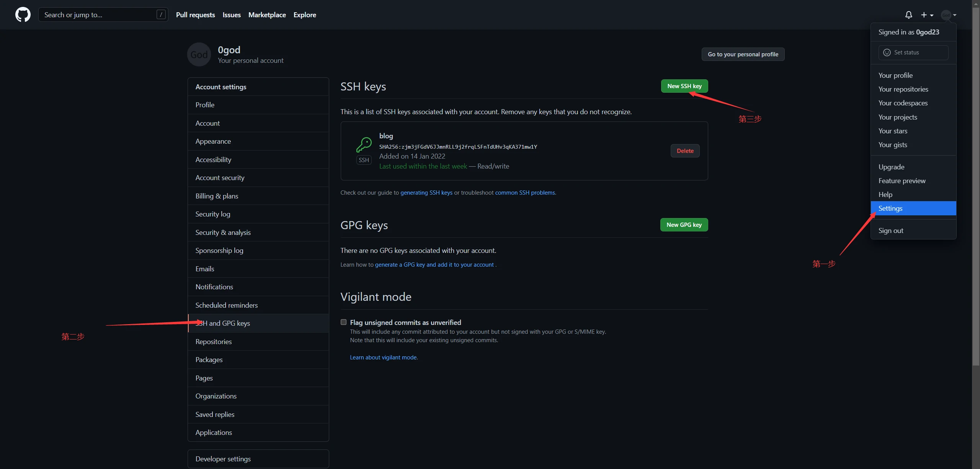980x469 pixels.
Task: Open Developer settings
Action: (223, 459)
